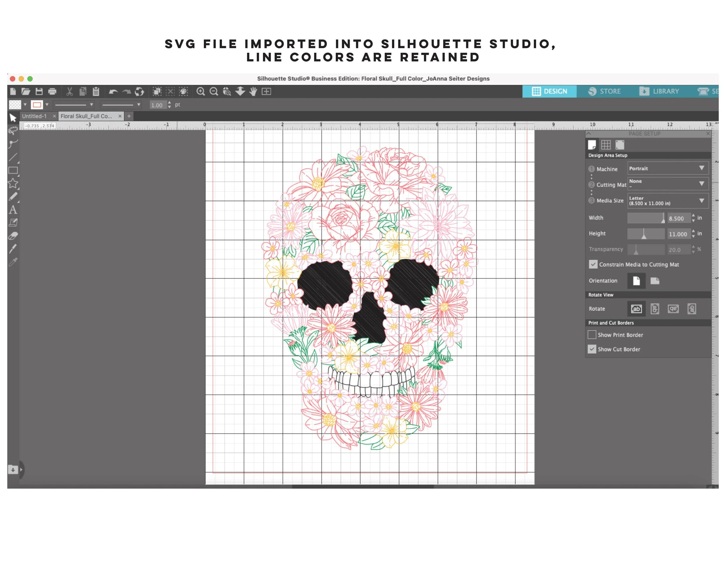Choose the star shape tool
The width and height of the screenshot is (728, 563).
tap(13, 184)
